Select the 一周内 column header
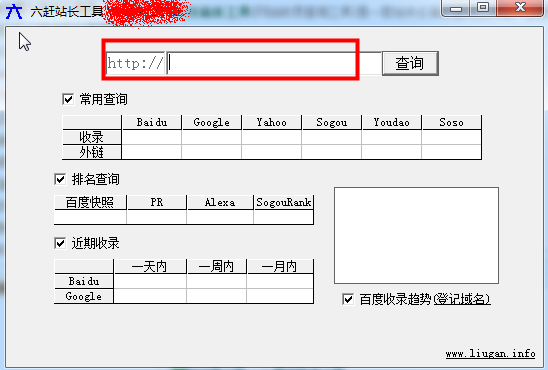Image resolution: width=548 pixels, height=370 pixels. (x=216, y=267)
